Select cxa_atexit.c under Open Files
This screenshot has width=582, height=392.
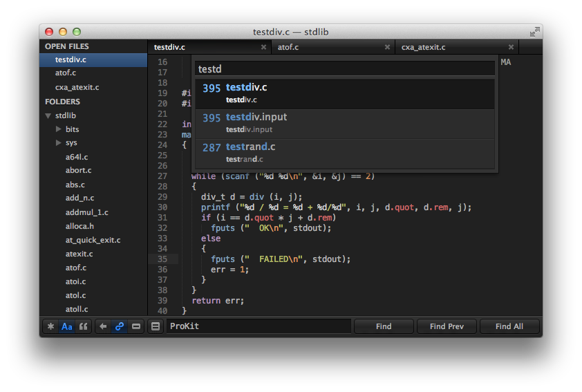[x=93, y=87]
